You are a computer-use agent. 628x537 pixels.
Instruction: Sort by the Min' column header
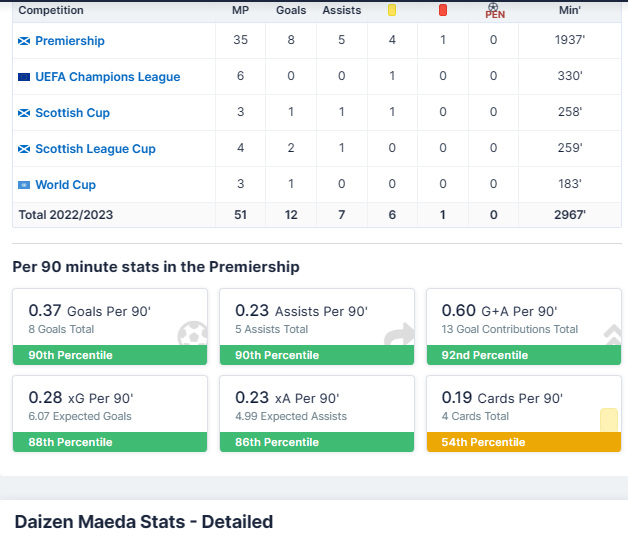click(570, 10)
